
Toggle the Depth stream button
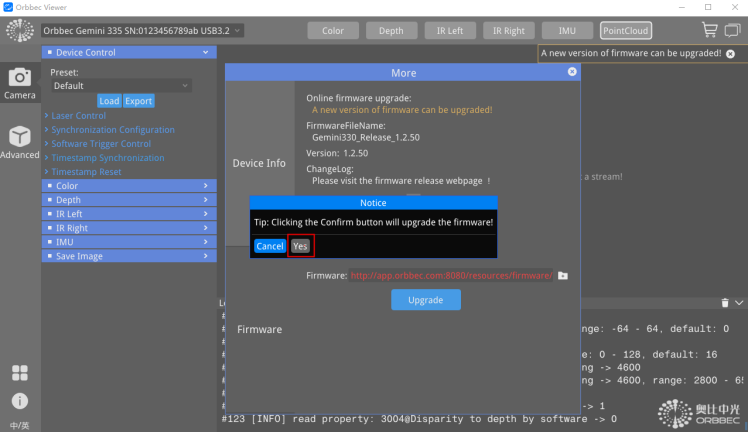click(x=391, y=30)
